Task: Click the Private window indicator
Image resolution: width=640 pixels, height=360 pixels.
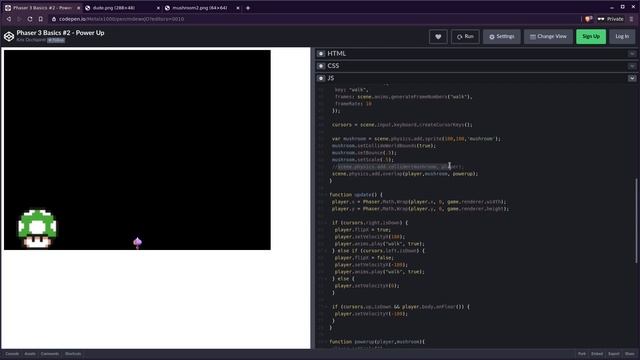Action: point(611,19)
